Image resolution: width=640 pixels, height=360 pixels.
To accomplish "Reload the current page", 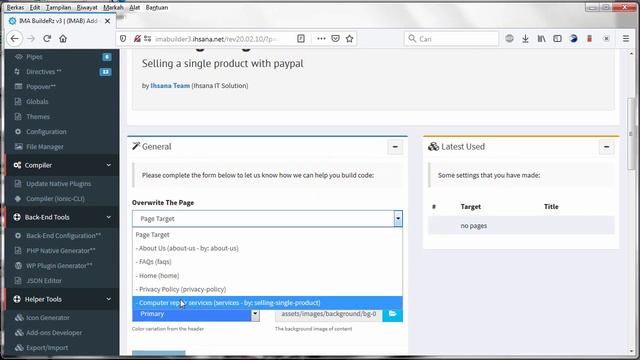I will pyautogui.click(x=47, y=39).
